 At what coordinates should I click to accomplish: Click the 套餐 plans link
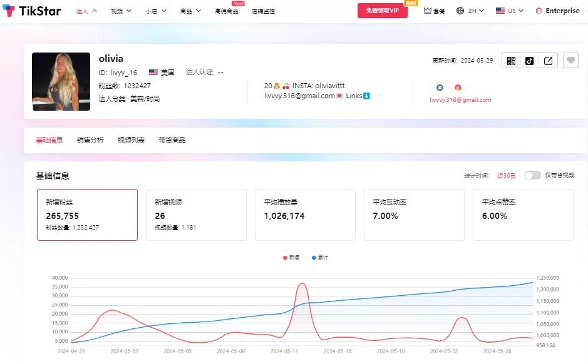pos(439,11)
